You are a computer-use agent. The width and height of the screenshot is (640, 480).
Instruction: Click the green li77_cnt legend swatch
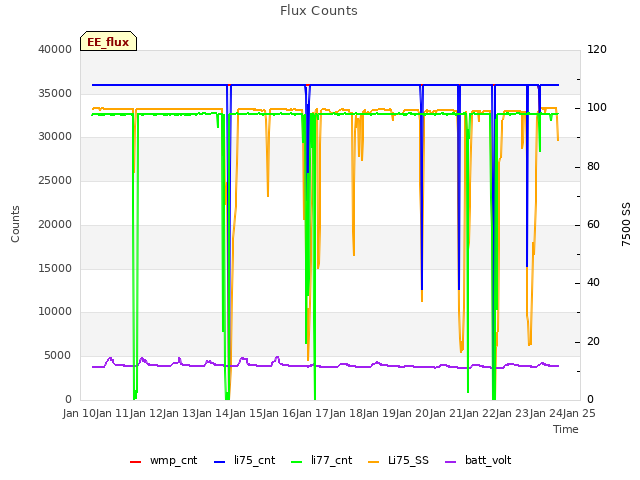pos(296,462)
